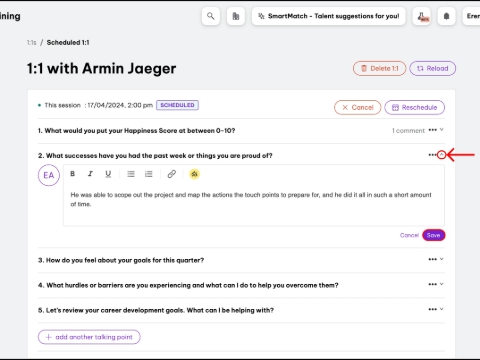Open more options for Happiness Score question
Screen dimensions: 480x360
tap(432, 130)
